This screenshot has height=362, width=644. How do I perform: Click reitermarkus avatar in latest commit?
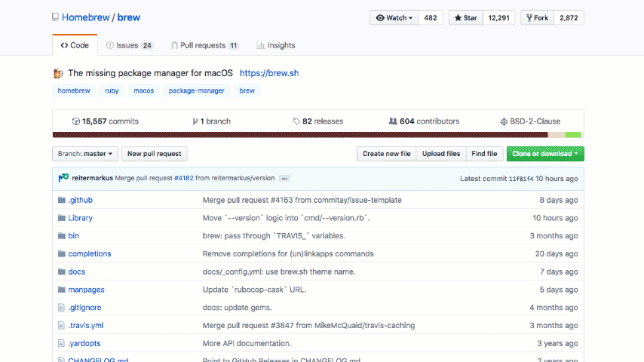63,178
